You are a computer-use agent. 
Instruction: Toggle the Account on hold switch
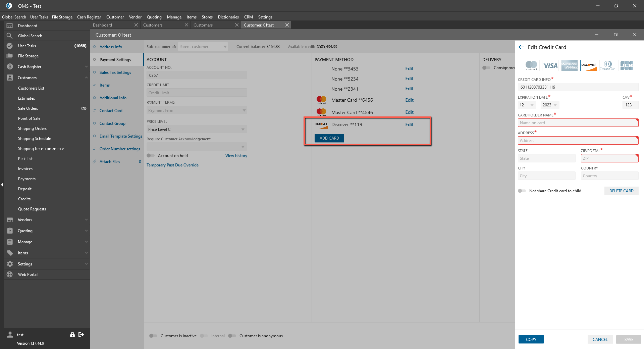point(151,156)
